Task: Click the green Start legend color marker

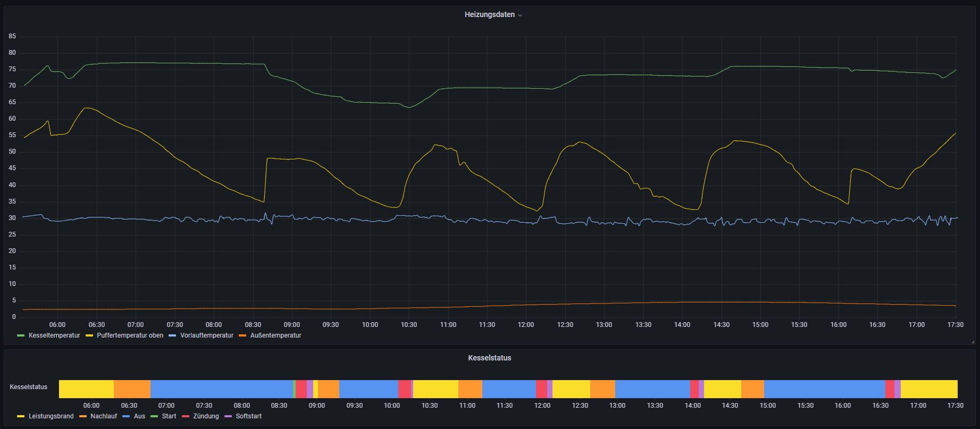Action: [154, 416]
